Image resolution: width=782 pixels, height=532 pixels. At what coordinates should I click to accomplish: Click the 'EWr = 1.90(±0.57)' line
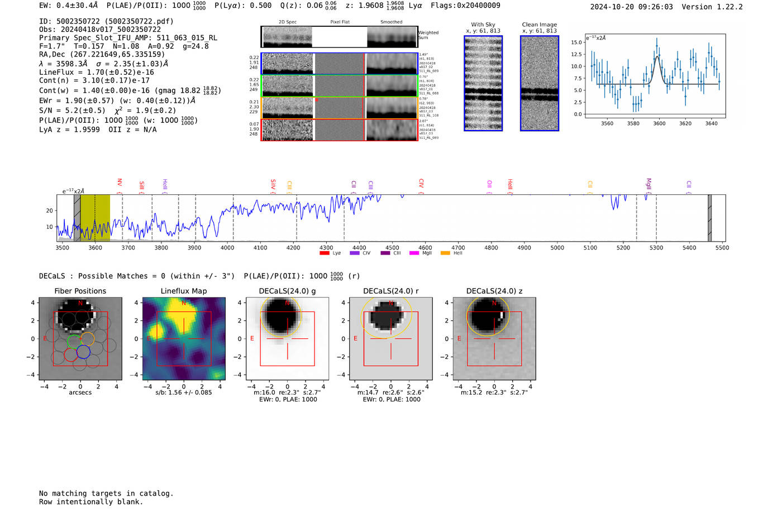click(117, 100)
